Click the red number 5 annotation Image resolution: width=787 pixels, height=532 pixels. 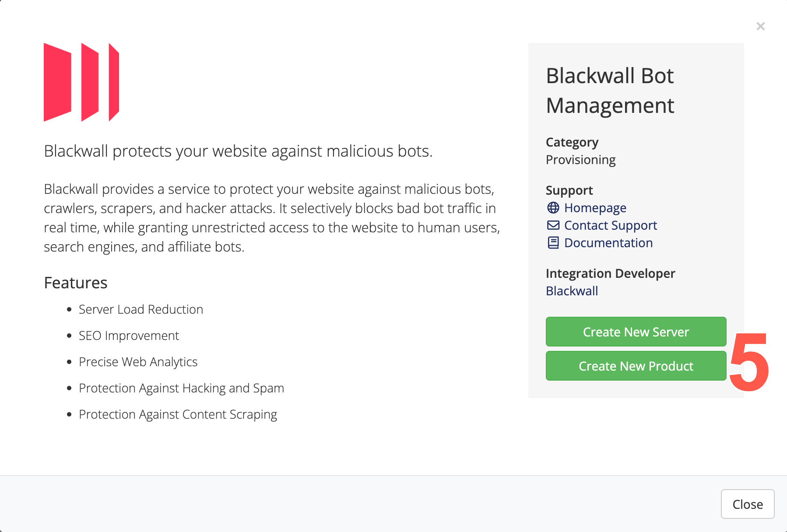[749, 361]
